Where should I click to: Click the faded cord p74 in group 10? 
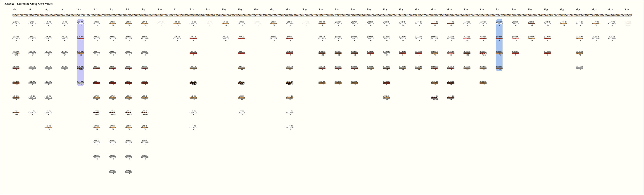coord(161,24)
